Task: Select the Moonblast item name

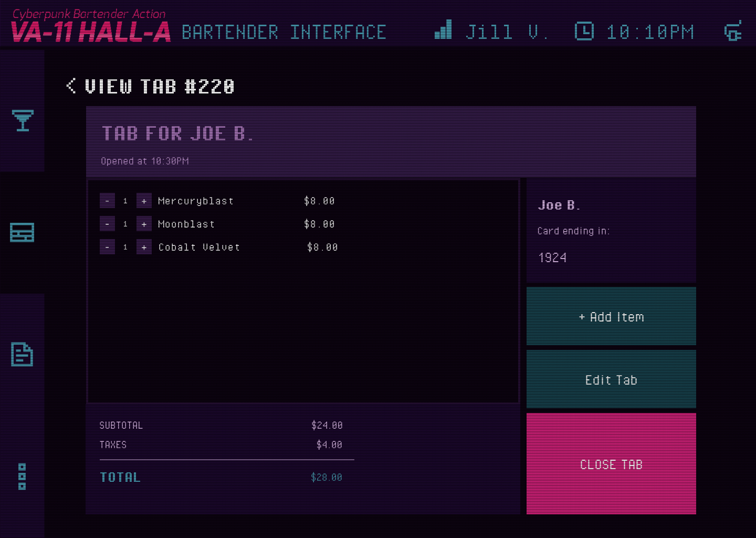Action: pyautogui.click(x=186, y=224)
